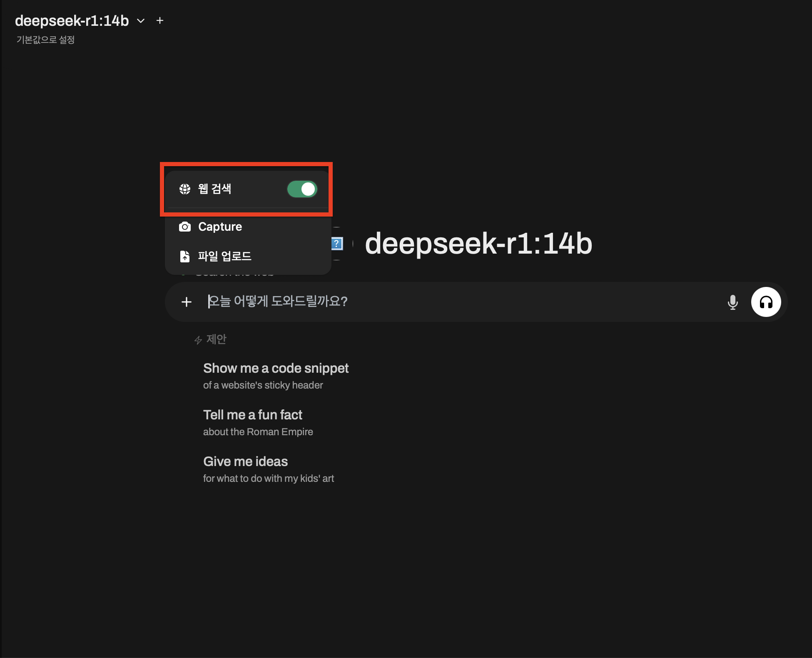812x658 pixels.
Task: Click the Capture camera icon
Action: (x=185, y=227)
